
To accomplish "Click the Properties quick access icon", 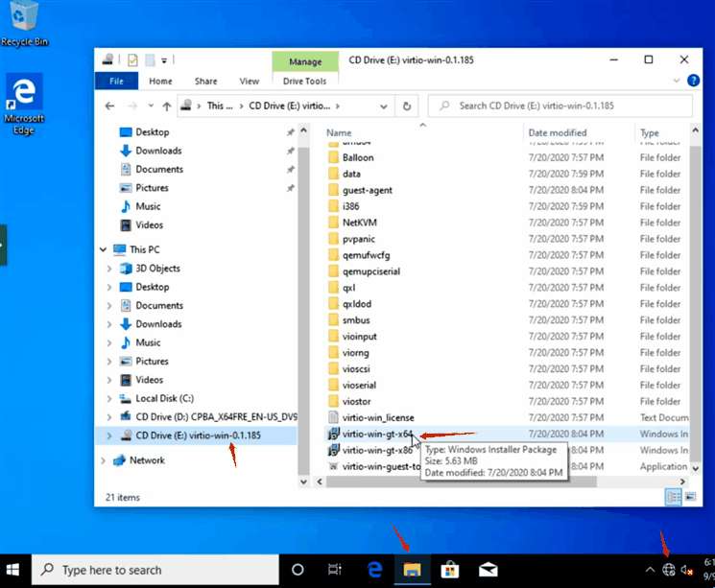I will (132, 59).
